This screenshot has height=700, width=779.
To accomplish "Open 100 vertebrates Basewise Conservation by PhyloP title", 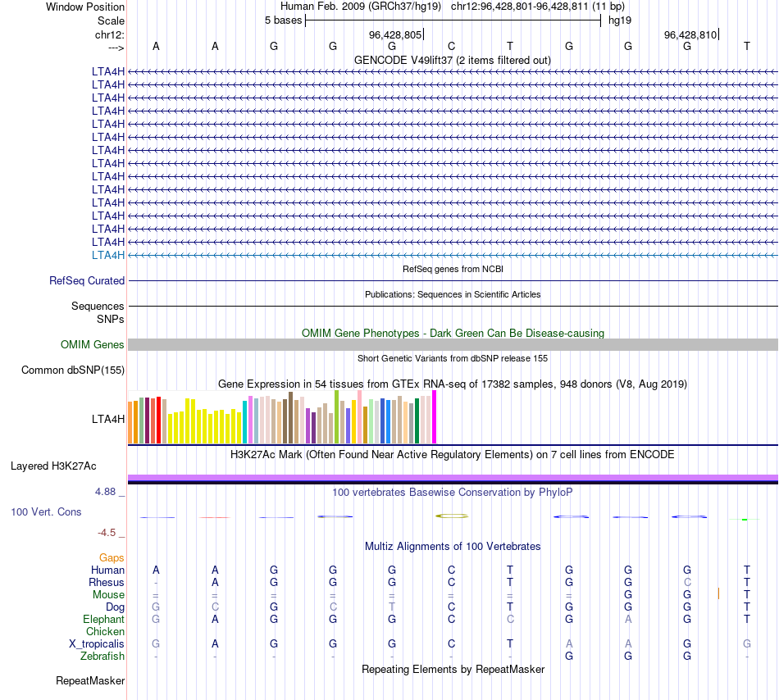I will point(452,492).
